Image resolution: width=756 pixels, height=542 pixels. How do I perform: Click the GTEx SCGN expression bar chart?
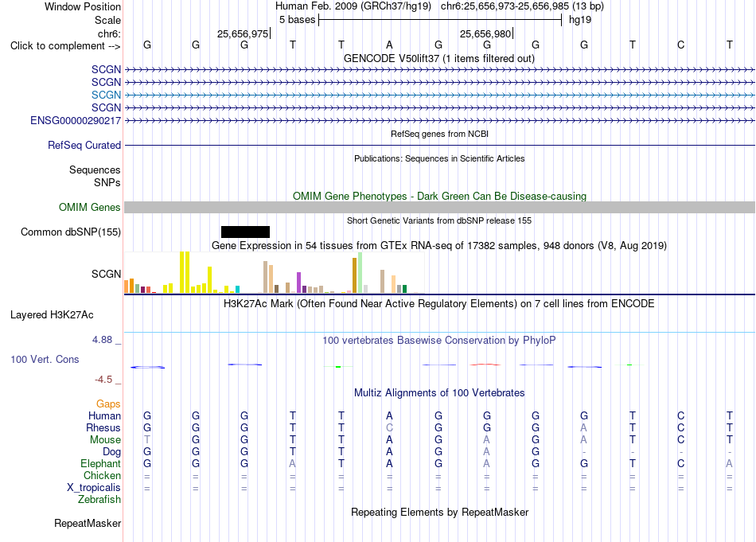pyautogui.click(x=275, y=272)
